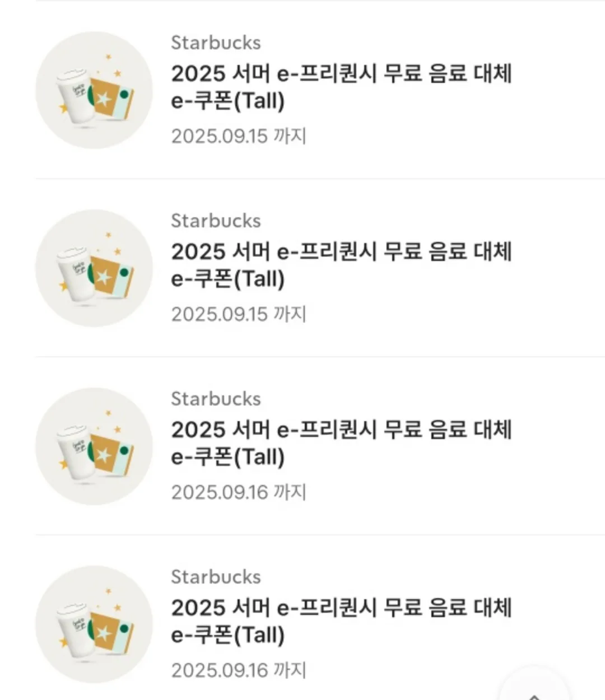
Task: Select the last coupon's 2025.09.16 까지 expiry date
Action: [239, 670]
